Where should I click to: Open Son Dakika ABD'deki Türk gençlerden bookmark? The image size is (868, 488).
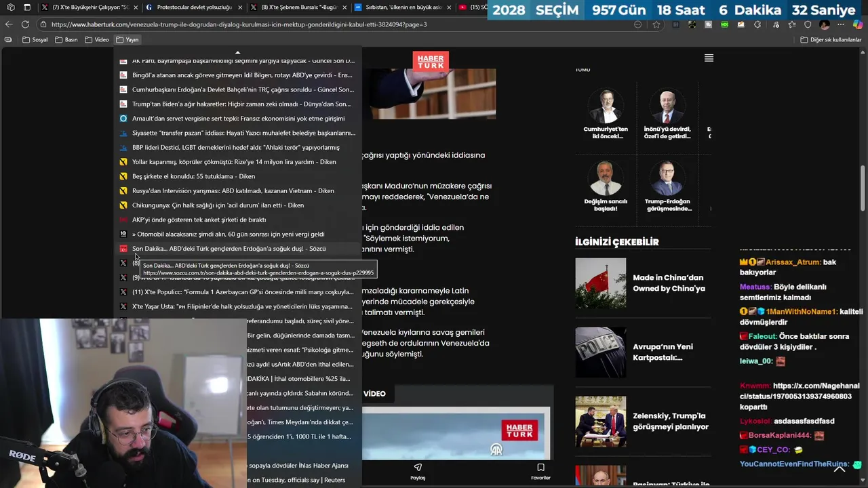[237, 248]
